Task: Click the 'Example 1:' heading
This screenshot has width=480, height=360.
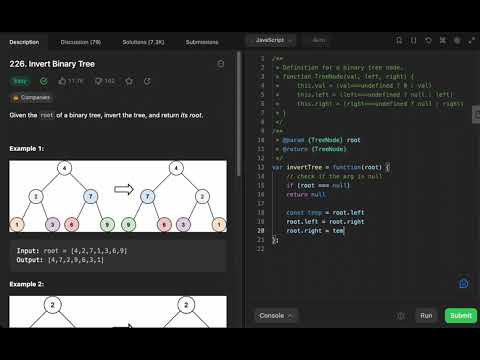Action: click(x=27, y=148)
